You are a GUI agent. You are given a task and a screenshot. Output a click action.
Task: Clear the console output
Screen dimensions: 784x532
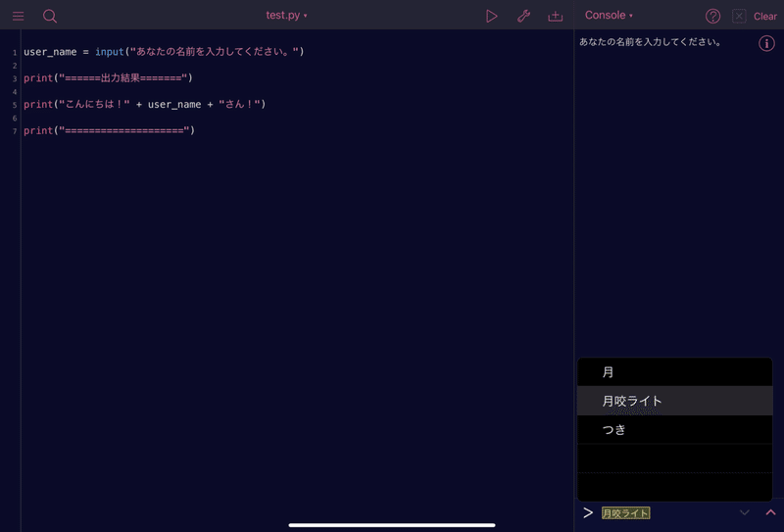(x=765, y=16)
